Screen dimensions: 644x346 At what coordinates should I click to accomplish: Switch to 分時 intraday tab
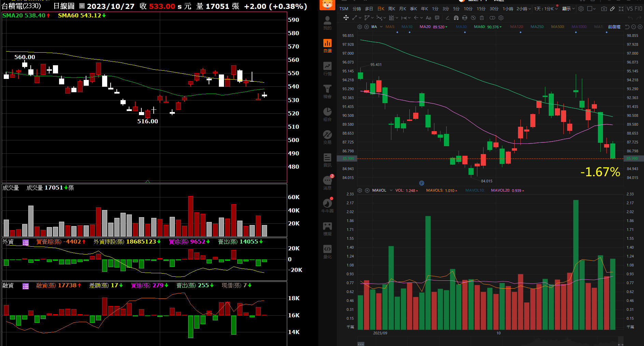[x=357, y=9]
